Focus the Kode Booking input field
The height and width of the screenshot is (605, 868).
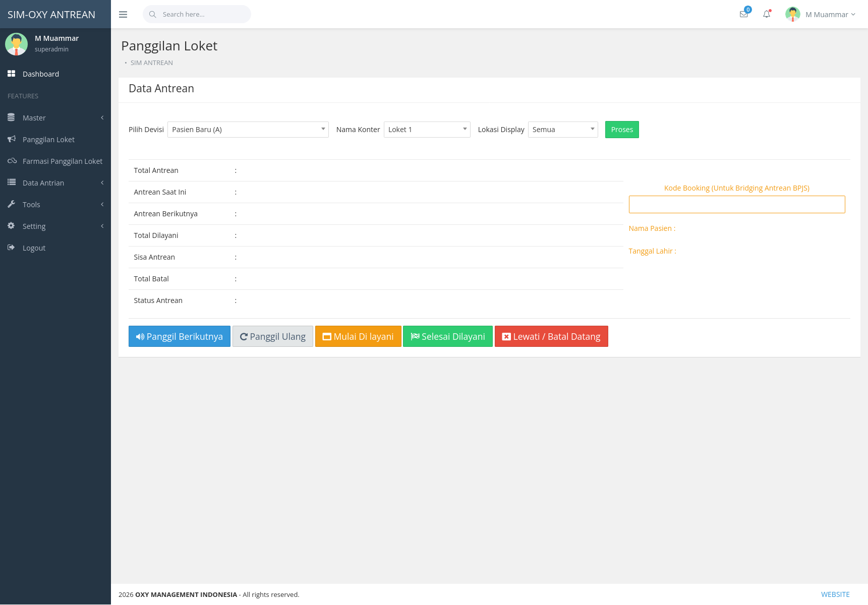pyautogui.click(x=737, y=204)
